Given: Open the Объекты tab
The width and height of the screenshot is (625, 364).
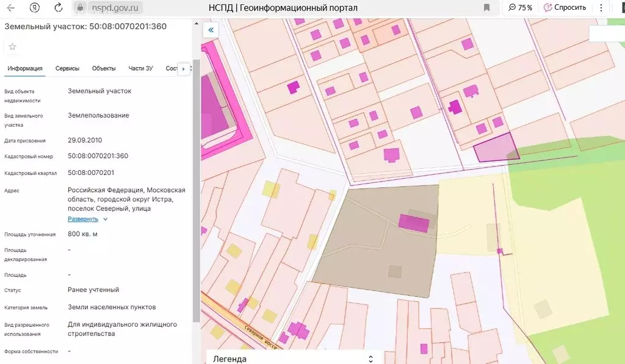Looking at the screenshot, I should (x=104, y=68).
